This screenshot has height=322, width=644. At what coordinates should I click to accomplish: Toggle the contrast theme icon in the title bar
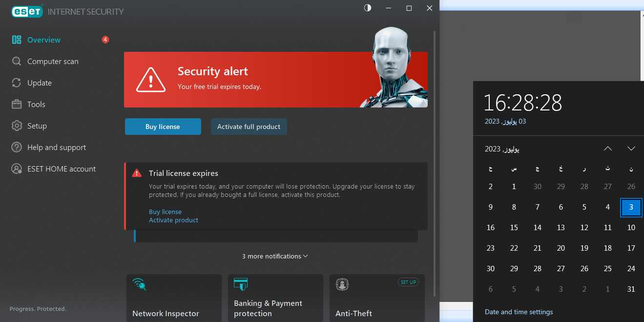click(x=368, y=8)
